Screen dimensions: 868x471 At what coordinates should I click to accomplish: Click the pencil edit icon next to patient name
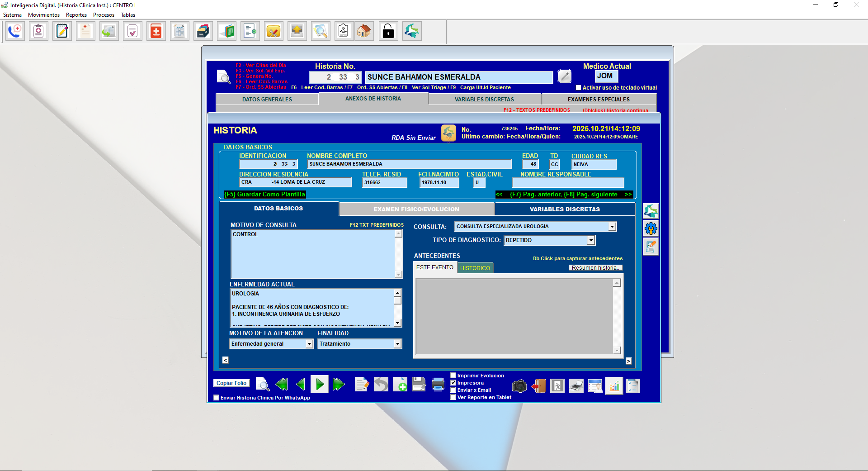coord(565,76)
